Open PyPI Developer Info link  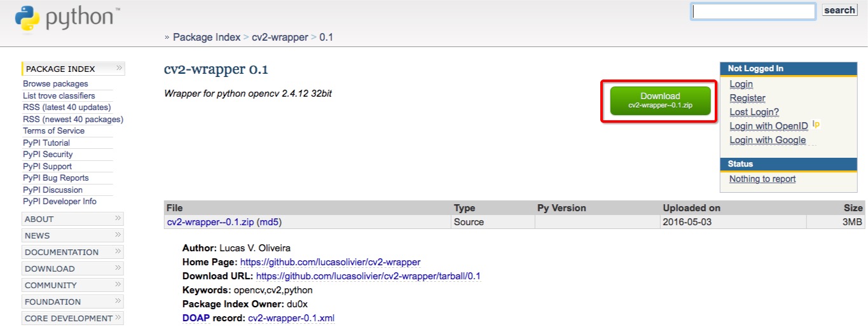coord(60,202)
